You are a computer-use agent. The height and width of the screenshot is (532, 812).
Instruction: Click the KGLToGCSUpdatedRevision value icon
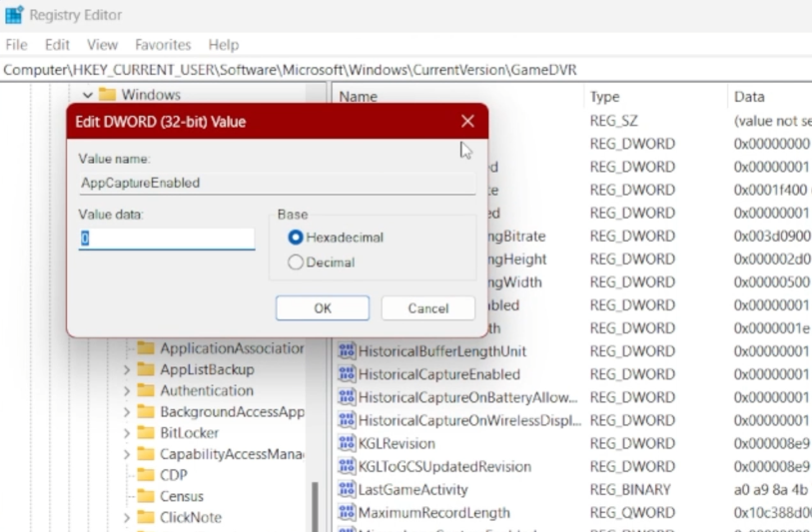click(347, 466)
